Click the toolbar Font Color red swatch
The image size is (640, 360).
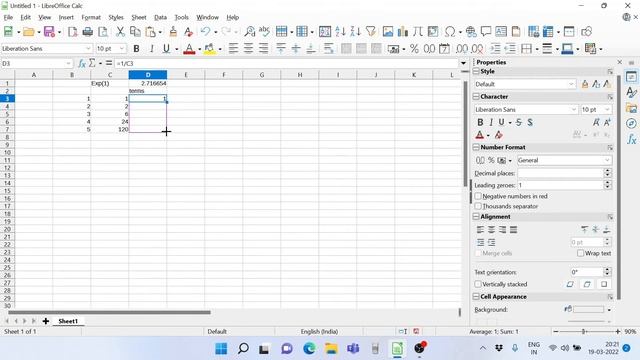click(189, 49)
